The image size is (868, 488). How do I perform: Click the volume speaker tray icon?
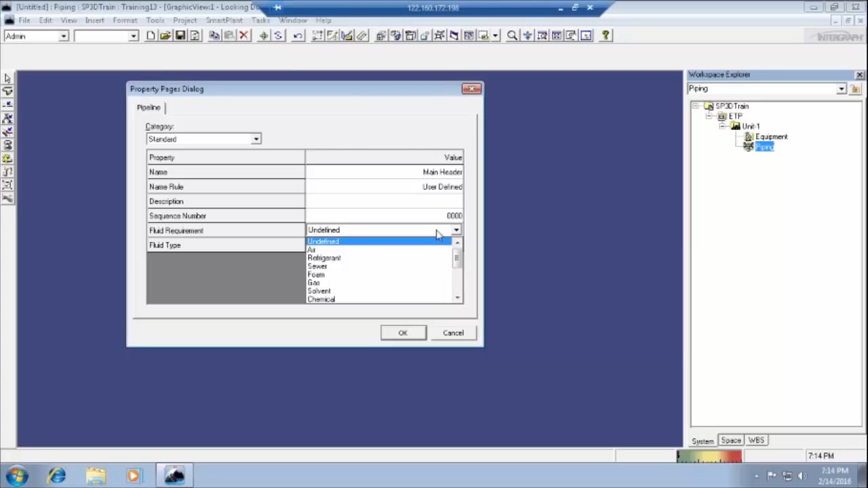802,476
